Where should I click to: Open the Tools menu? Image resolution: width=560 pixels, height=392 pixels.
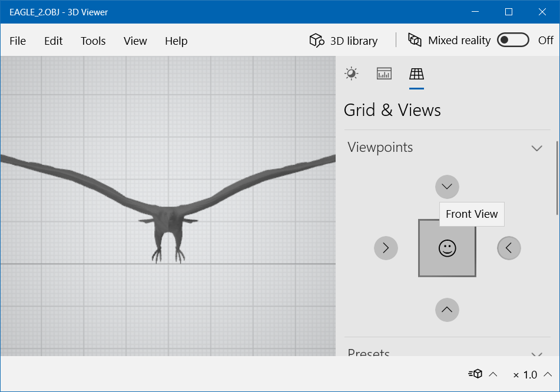pyautogui.click(x=93, y=41)
